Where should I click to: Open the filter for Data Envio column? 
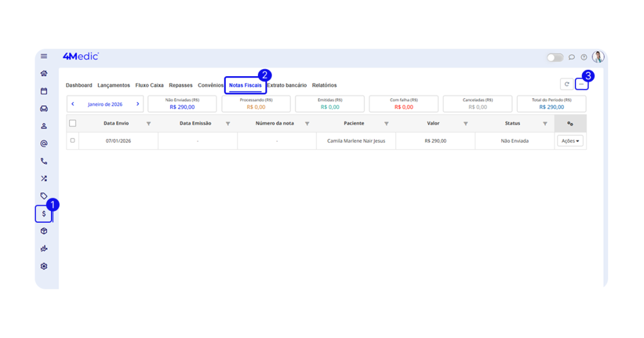tap(148, 123)
